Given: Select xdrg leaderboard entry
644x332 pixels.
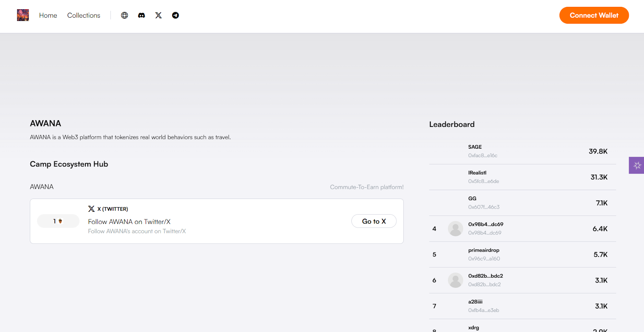Looking at the screenshot, I should pos(522,326).
